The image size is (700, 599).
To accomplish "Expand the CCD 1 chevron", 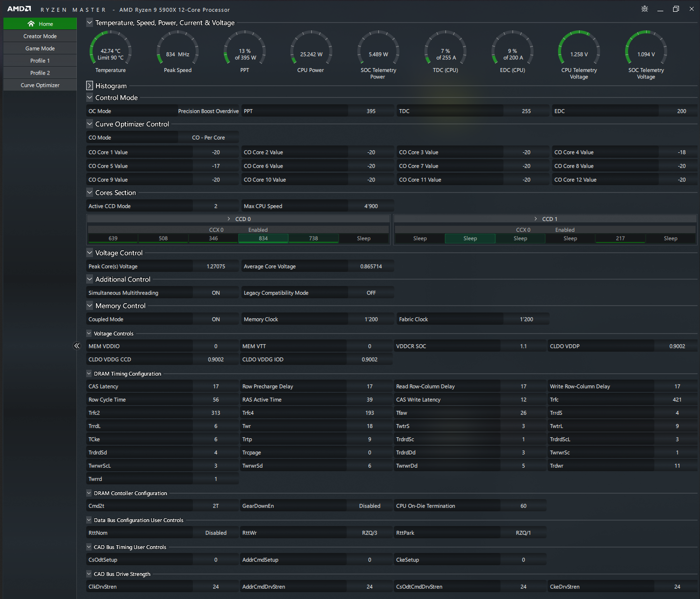I will point(536,219).
